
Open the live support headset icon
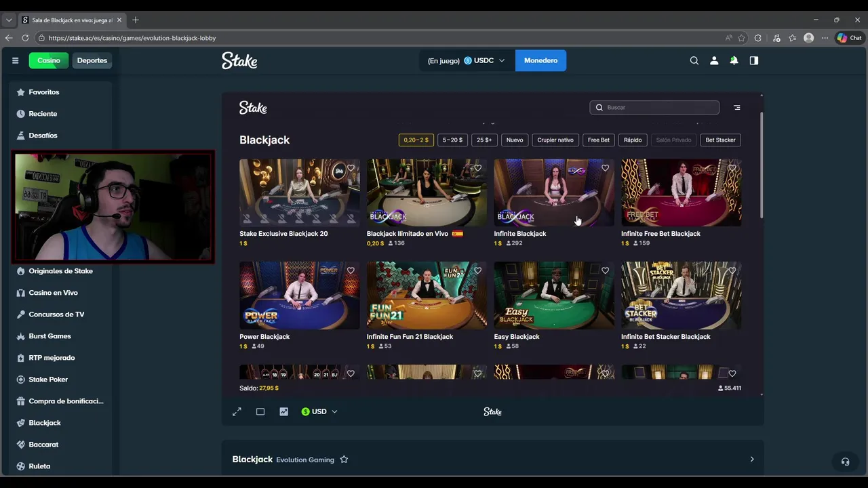point(845,462)
